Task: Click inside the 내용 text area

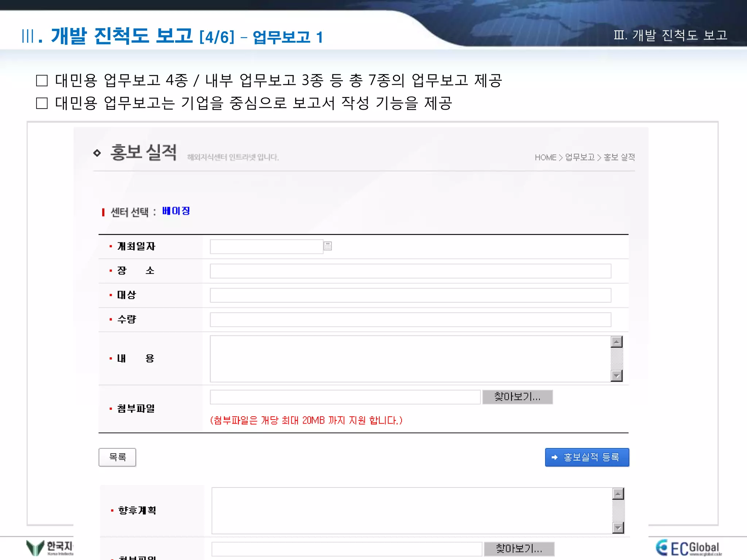Action: (410, 359)
